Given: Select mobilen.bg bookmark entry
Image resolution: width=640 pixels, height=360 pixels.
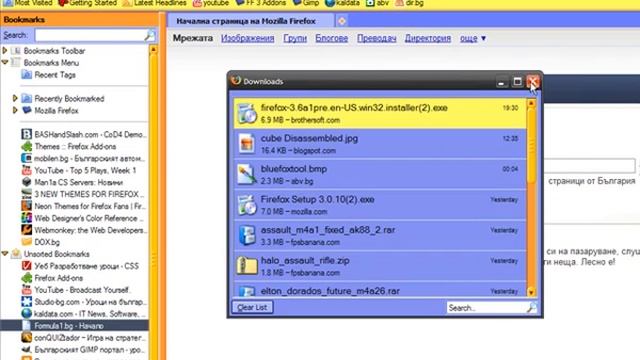Looking at the screenshot, I should (x=84, y=158).
